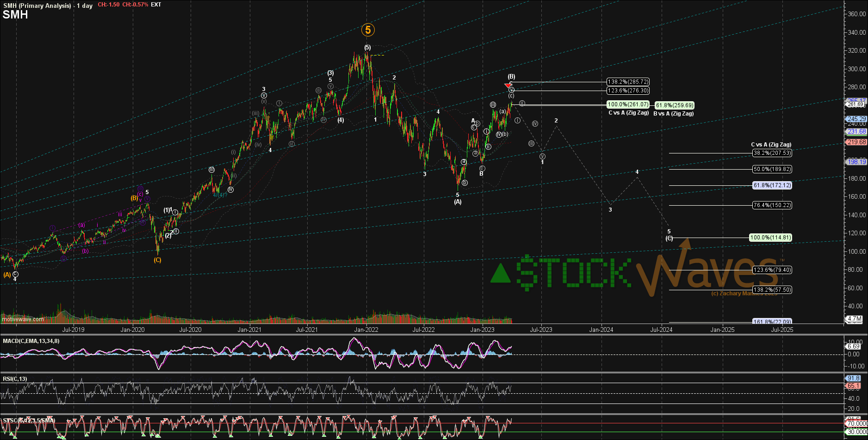Screen dimensions: 868x440
Task: Click the 138.2%(285.72) Fibonacci level label
Action: [628, 82]
